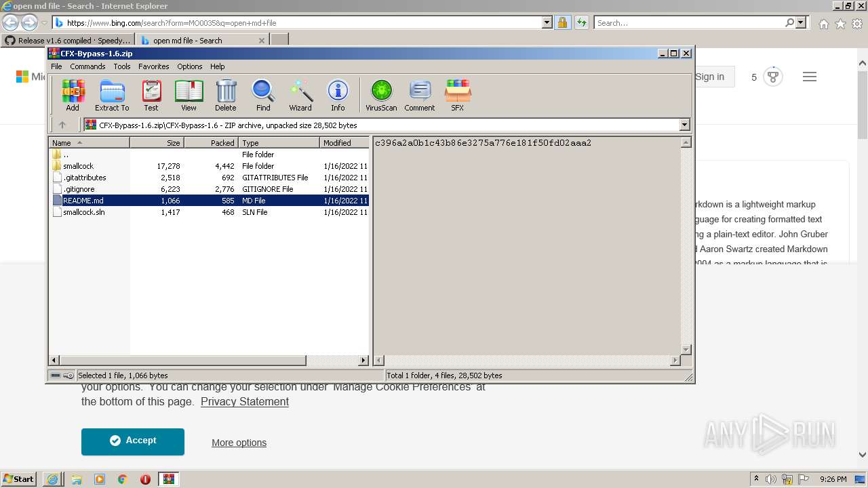Expand IE search provider dropdown
The width and height of the screenshot is (868, 488).
click(801, 22)
